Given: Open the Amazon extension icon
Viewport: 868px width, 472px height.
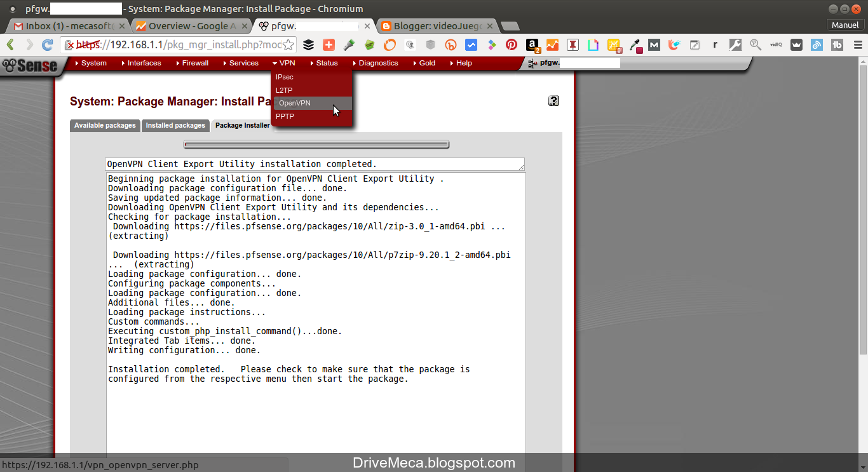Looking at the screenshot, I should (532, 45).
